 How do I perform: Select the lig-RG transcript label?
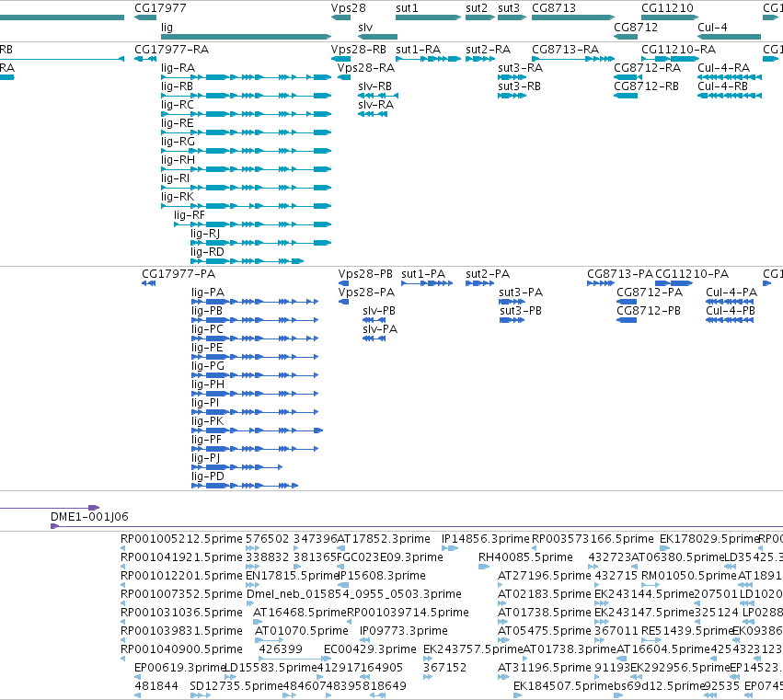[178, 142]
